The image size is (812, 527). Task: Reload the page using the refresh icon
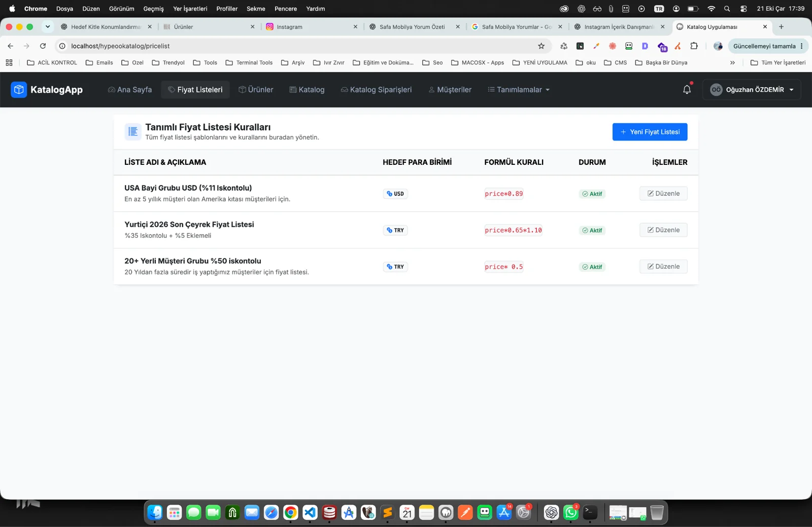point(43,46)
